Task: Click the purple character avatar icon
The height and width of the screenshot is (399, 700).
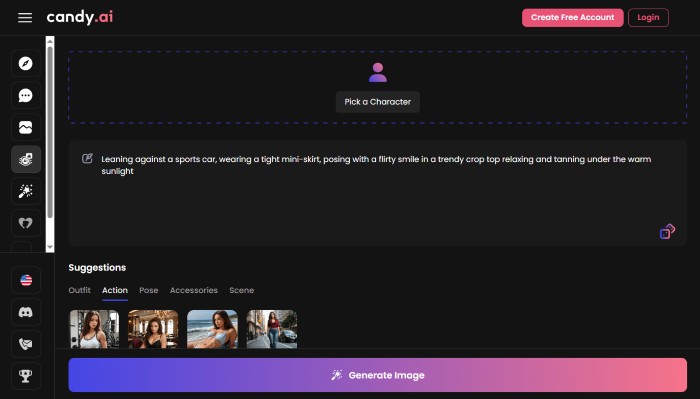Action: (378, 72)
